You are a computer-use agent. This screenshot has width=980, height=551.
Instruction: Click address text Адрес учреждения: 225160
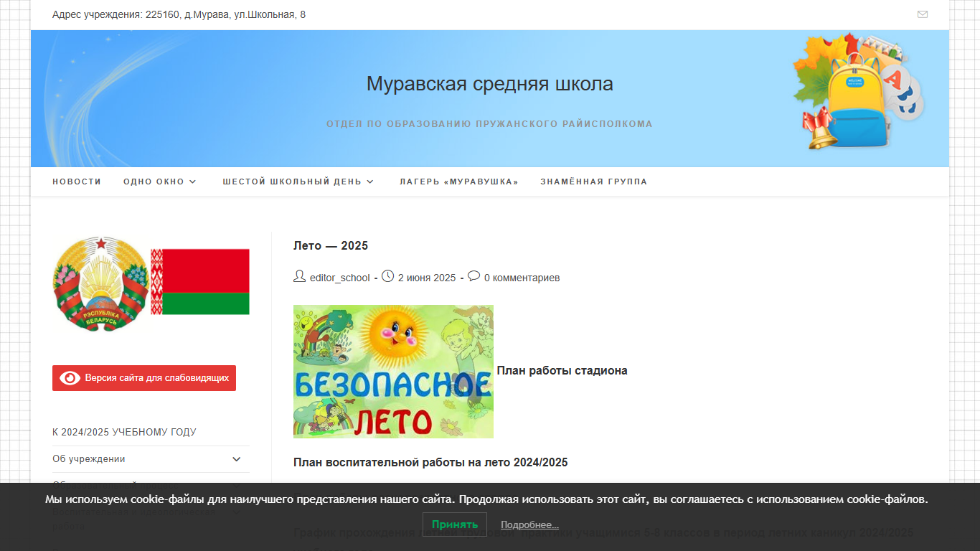point(179,14)
